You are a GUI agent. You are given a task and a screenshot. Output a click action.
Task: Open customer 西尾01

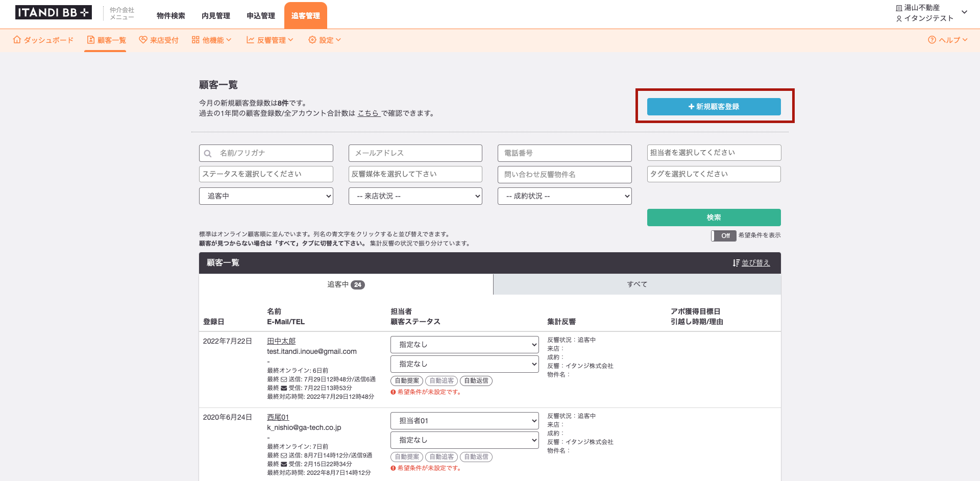point(278,417)
